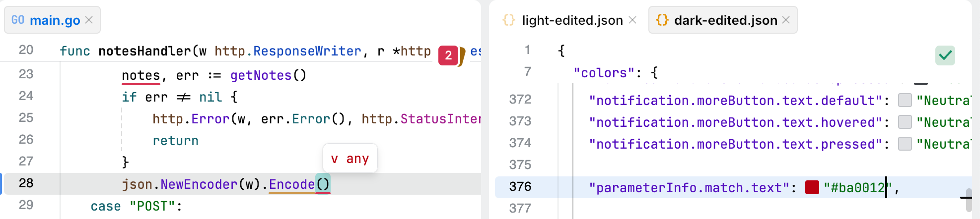The height and width of the screenshot is (219, 980).
Task: Click the swatch for moreButton.text.pressed
Action: coord(905,144)
